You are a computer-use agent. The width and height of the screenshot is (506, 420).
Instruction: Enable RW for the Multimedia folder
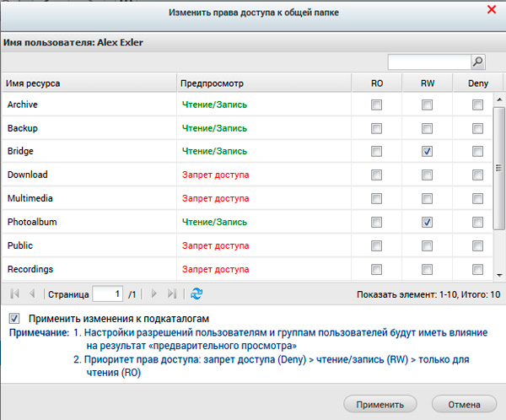click(428, 199)
